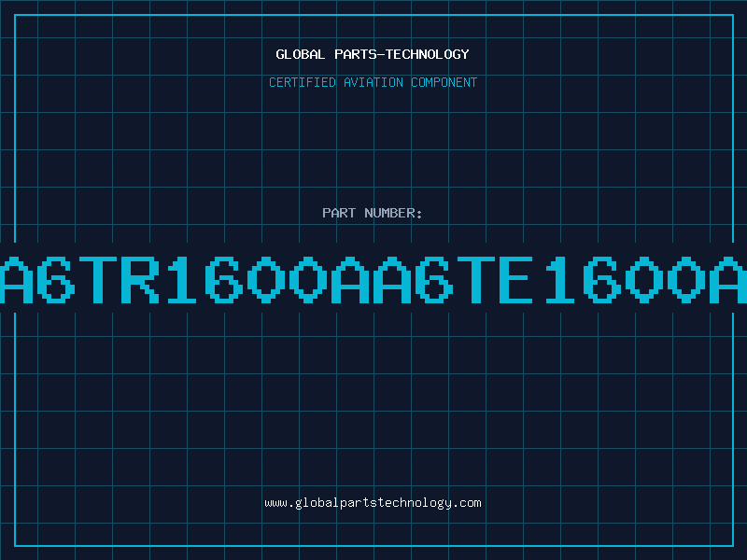Click the word CERTIFIED in the subtitle

point(302,82)
